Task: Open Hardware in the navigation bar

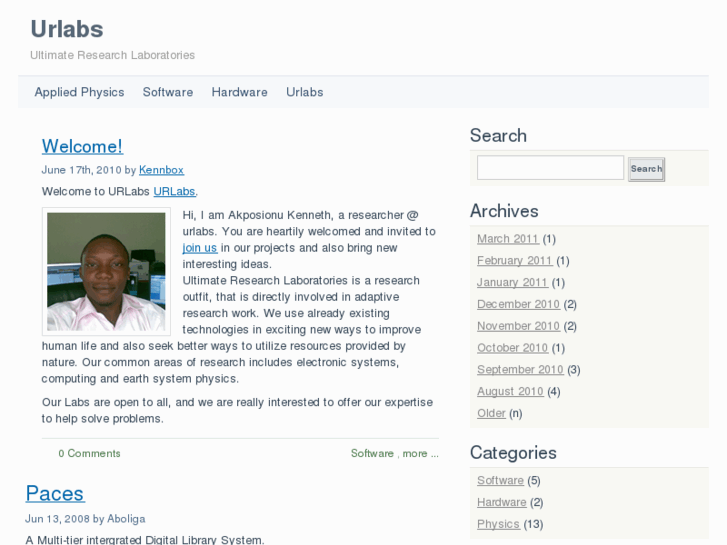Action: click(239, 92)
